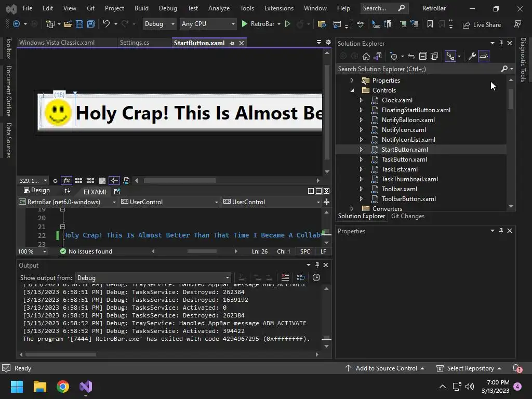Click the Save All toolbar icon

pyautogui.click(x=91, y=24)
